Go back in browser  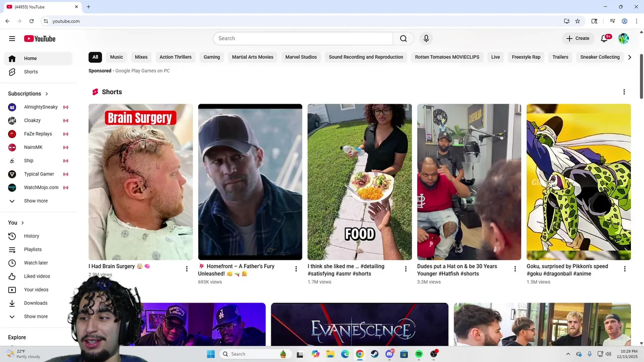coord(7,21)
